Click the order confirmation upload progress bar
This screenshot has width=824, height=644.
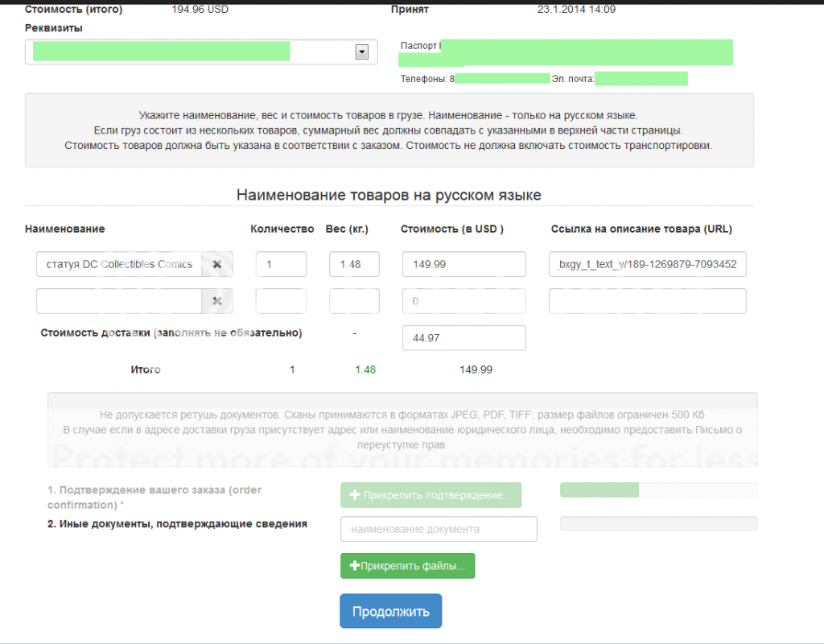coord(657,489)
